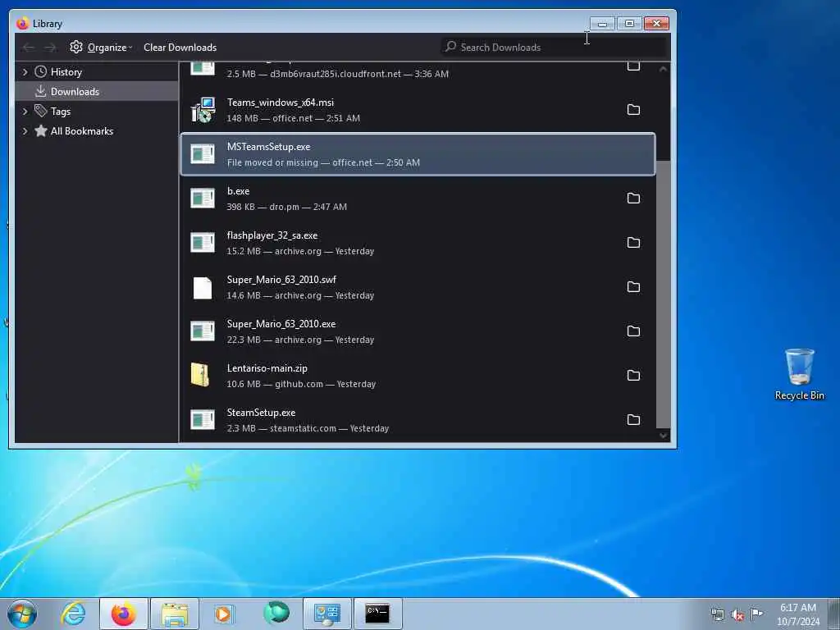This screenshot has width=840, height=630.
Task: Go forward with the right arrow button
Action: [x=50, y=48]
